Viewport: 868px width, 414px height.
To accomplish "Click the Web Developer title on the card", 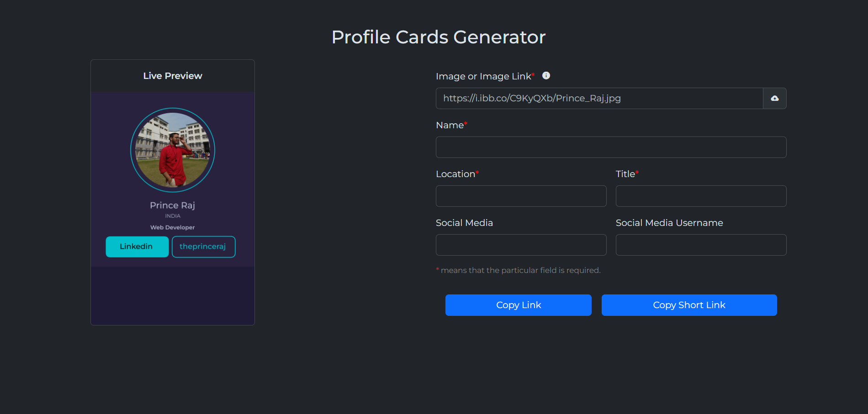I will pos(172,227).
